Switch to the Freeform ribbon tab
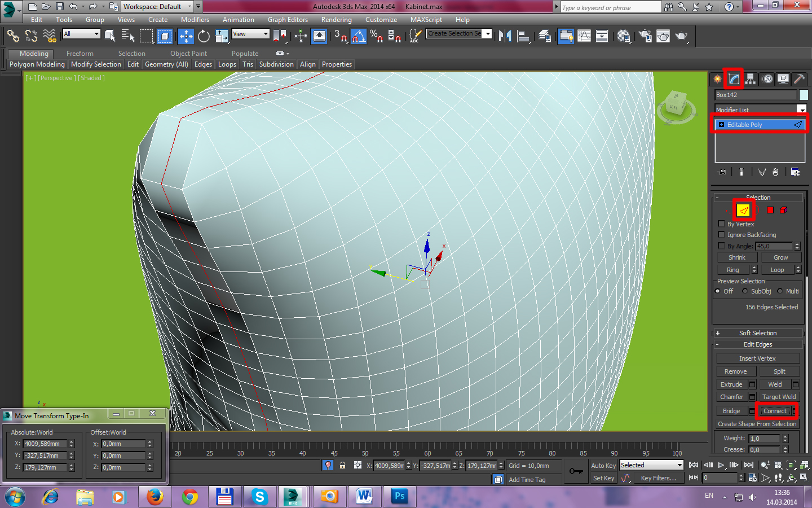 [x=80, y=54]
